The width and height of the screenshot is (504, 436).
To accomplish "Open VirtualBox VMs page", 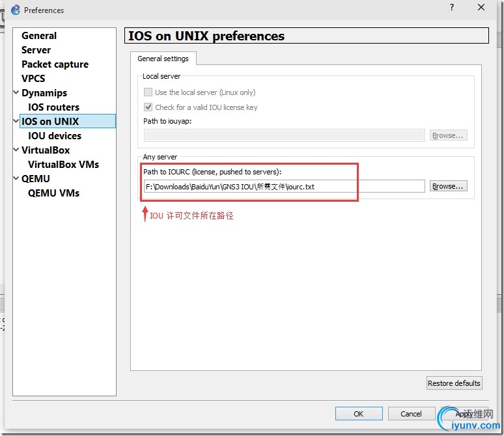I will pyautogui.click(x=63, y=165).
